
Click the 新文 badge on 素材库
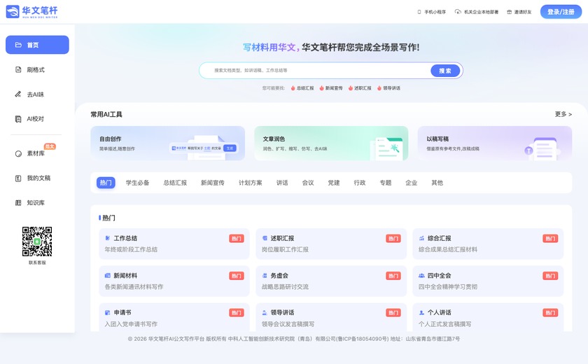50,146
